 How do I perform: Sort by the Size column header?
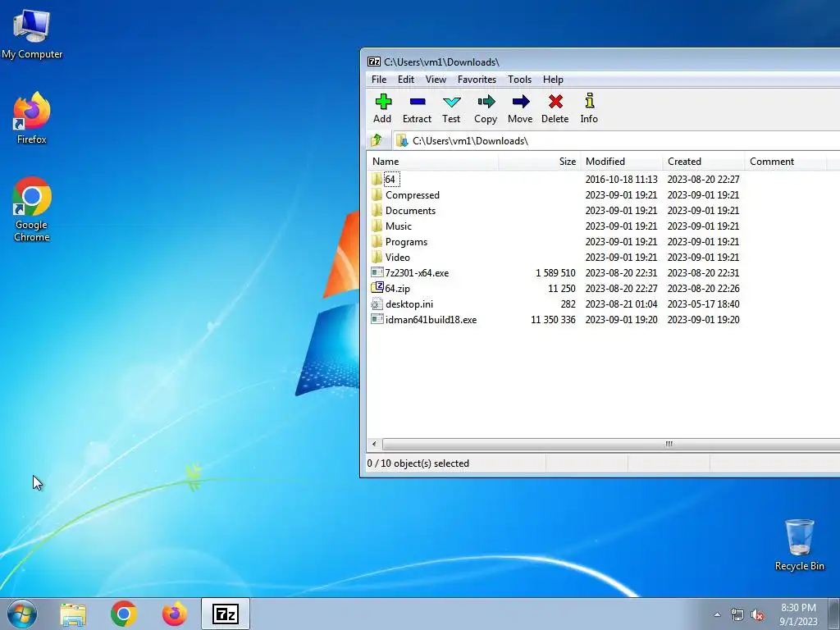point(540,162)
